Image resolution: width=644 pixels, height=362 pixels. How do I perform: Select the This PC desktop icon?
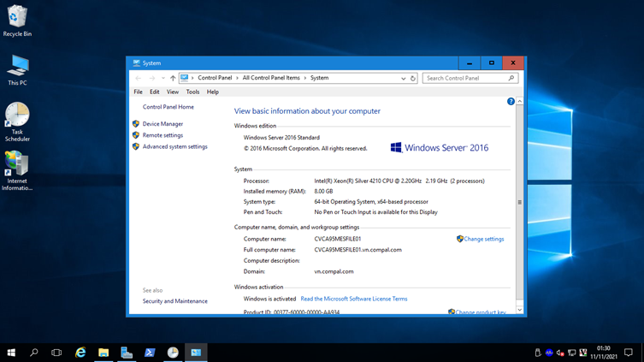click(x=17, y=70)
